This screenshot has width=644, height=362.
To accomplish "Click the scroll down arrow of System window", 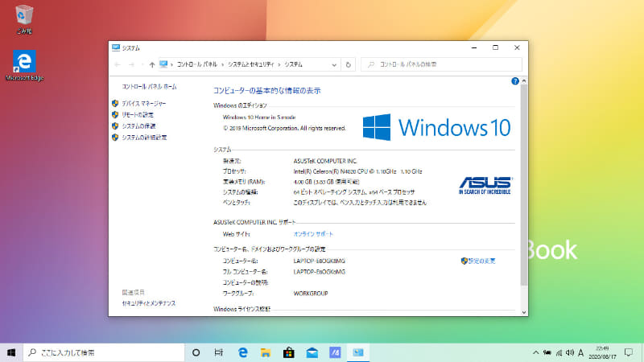I will pyautogui.click(x=524, y=312).
